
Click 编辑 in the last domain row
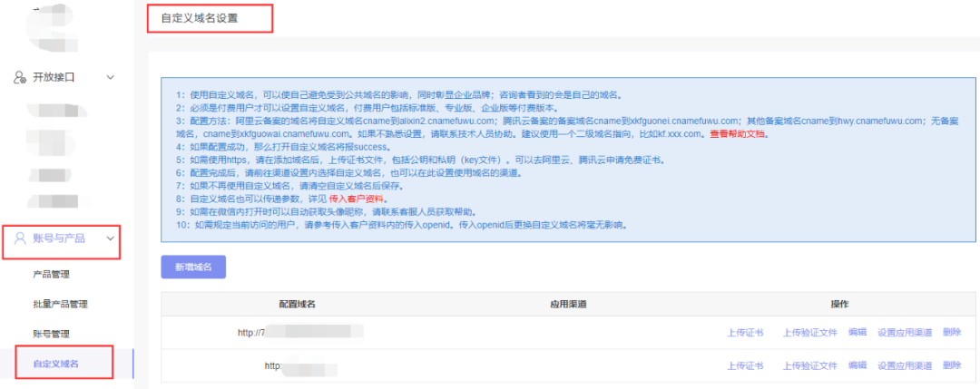click(x=857, y=365)
